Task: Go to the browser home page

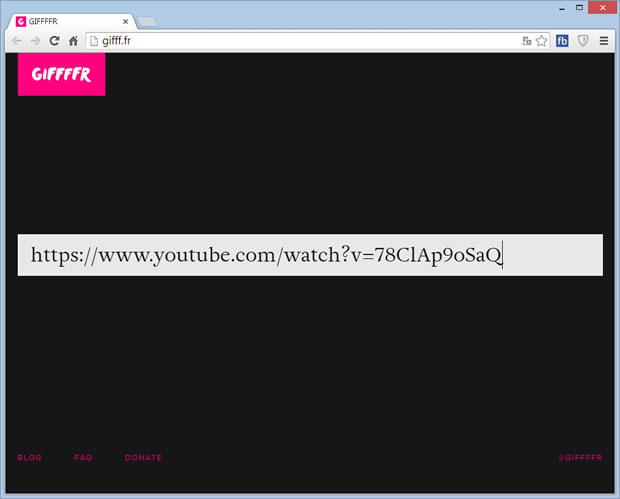Action: (73, 41)
